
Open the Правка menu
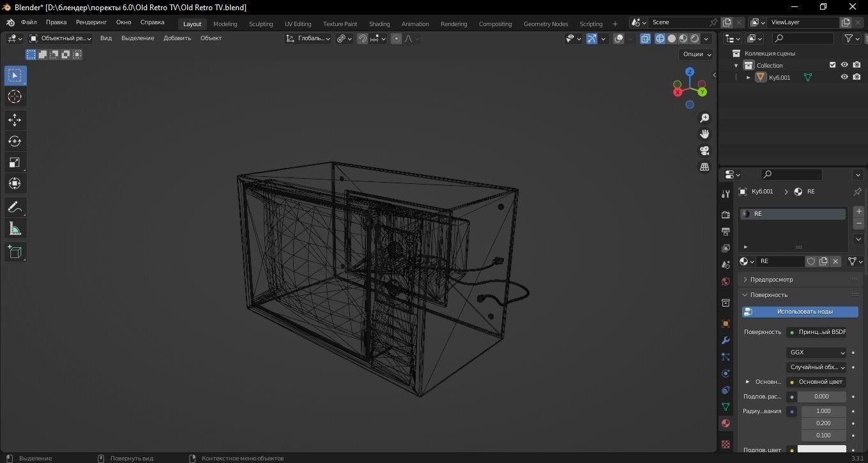(x=56, y=22)
